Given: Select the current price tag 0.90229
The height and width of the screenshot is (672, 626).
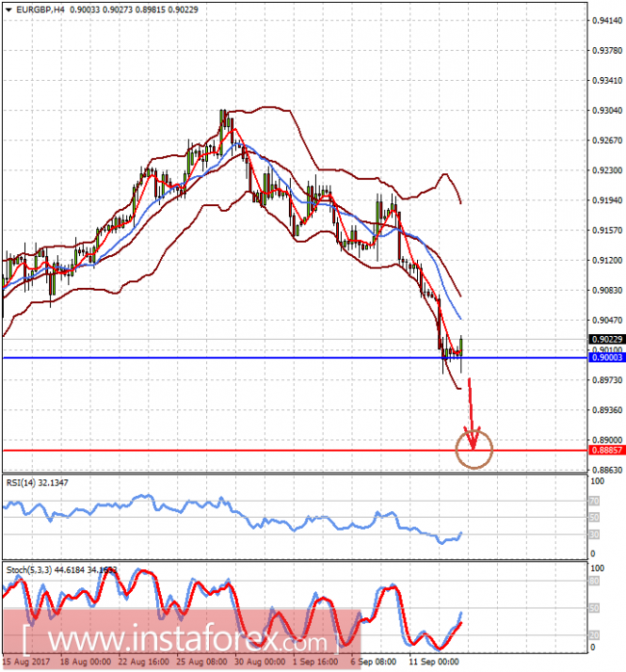Looking at the screenshot, I should (x=607, y=339).
